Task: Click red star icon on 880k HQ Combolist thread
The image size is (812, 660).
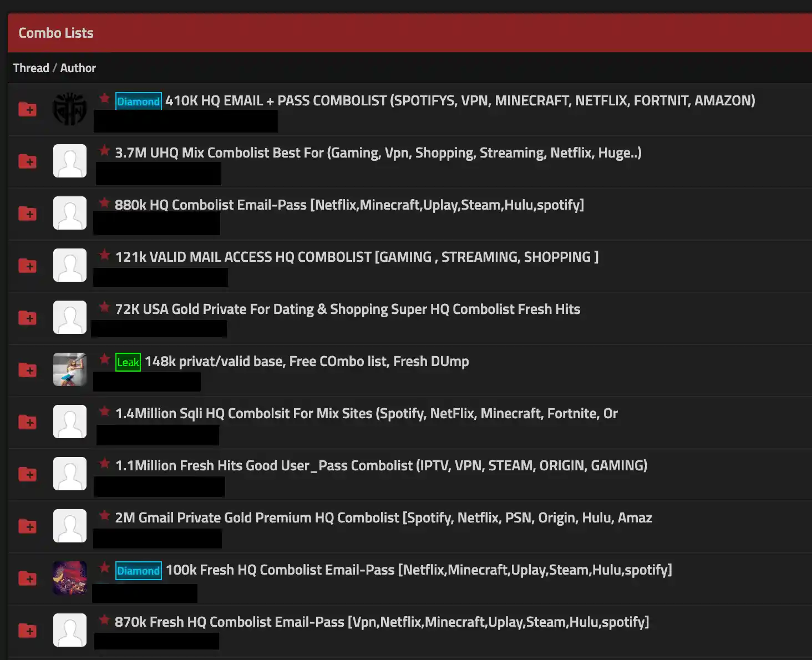Action: click(104, 203)
